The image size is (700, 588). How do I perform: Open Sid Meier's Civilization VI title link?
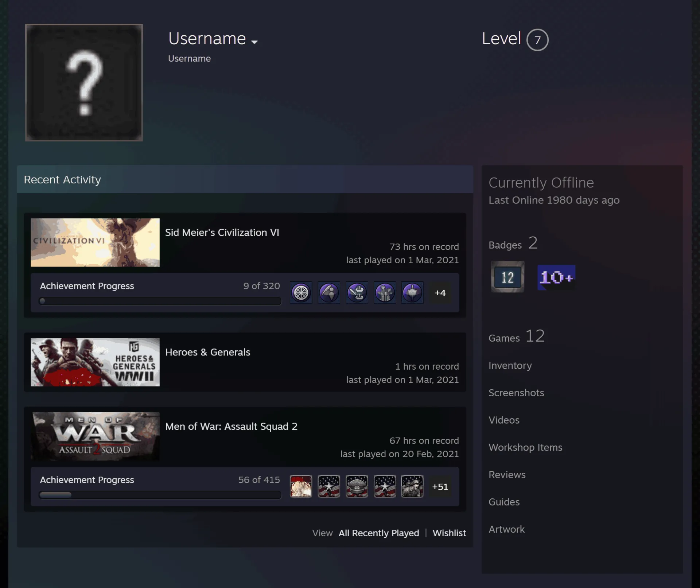click(x=222, y=233)
